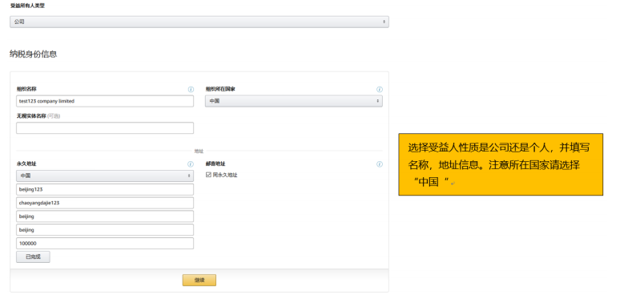
Task: Click the yellow instruction note box
Action: tap(501, 164)
